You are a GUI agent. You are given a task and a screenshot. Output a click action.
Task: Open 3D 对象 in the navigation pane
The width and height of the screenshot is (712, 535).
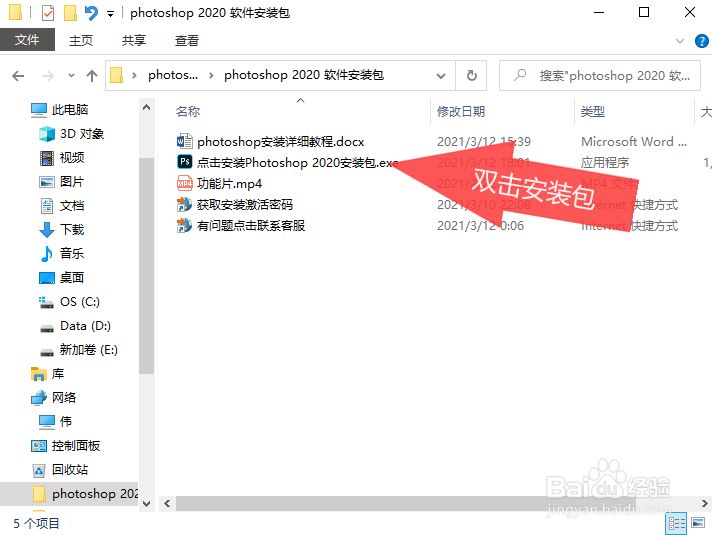(x=82, y=134)
